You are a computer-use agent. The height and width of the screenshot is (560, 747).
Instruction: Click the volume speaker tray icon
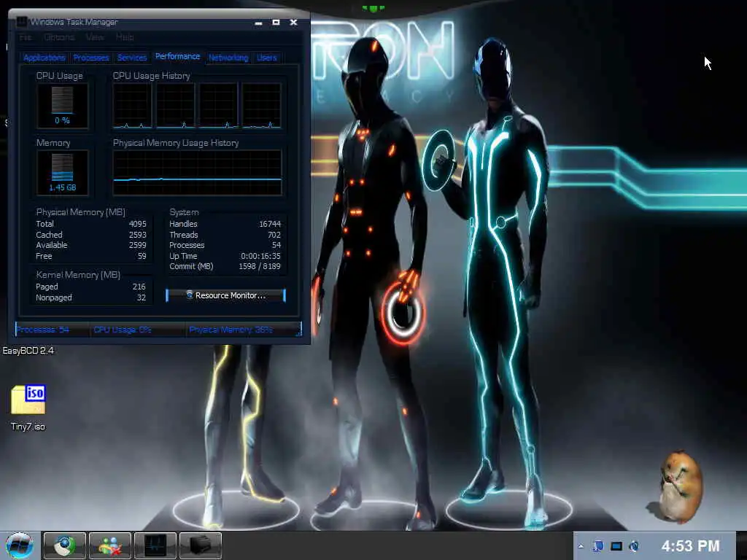point(634,546)
